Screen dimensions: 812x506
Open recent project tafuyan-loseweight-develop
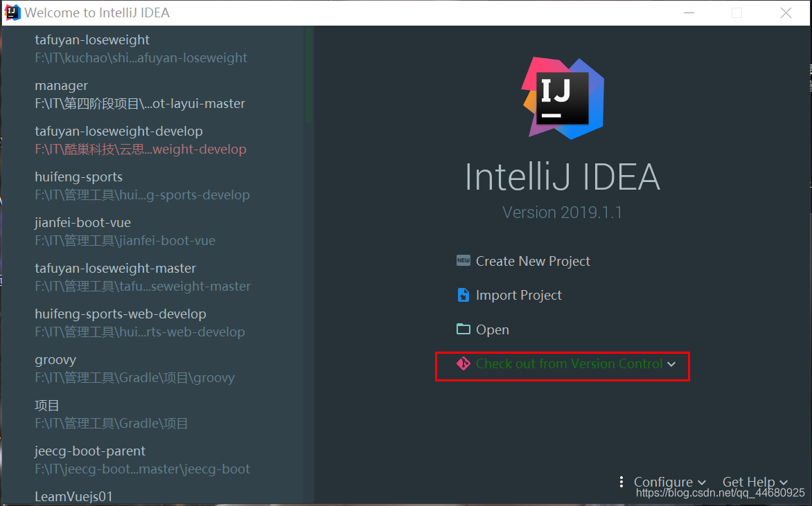click(118, 131)
